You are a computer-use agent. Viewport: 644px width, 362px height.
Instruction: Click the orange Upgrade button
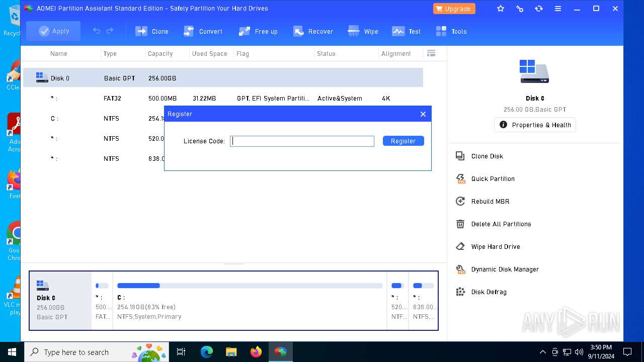pos(454,9)
